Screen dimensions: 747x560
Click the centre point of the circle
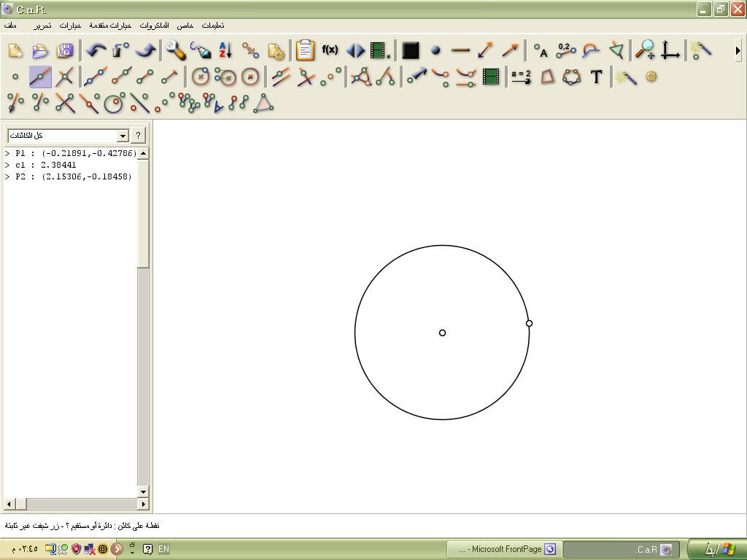click(442, 332)
